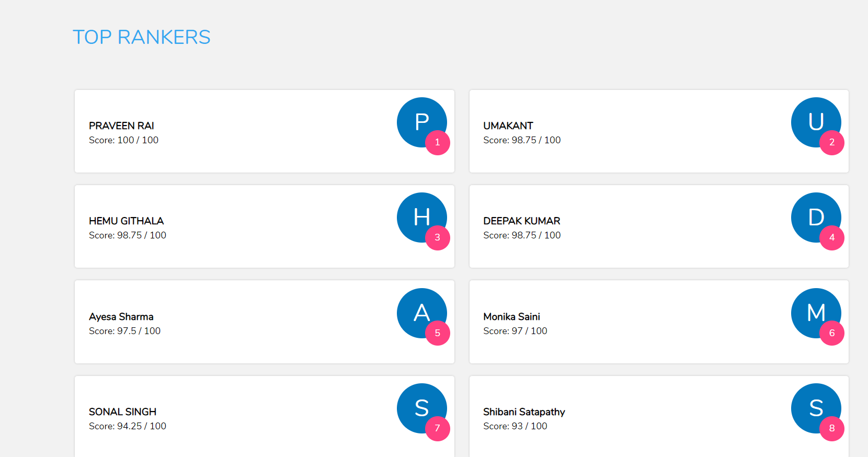The height and width of the screenshot is (457, 868).
Task: Click the pink rank 1 badge
Action: coord(438,143)
